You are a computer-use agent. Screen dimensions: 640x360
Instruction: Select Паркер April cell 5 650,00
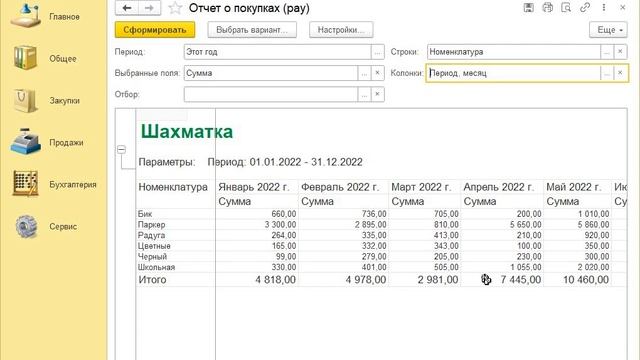(x=526, y=224)
